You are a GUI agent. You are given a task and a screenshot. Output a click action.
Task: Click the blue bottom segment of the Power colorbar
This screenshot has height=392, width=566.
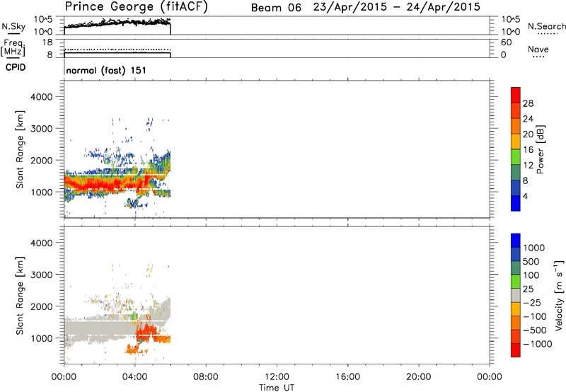click(x=516, y=203)
